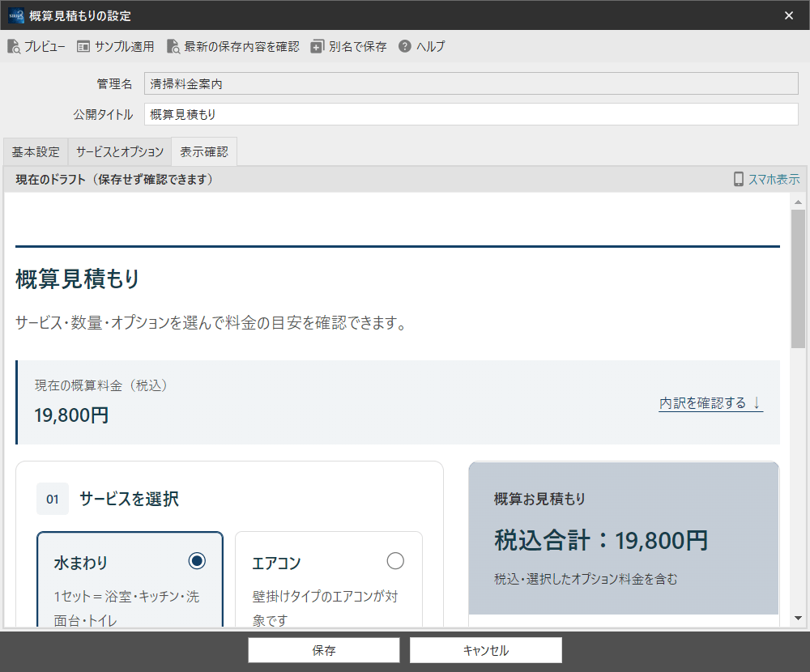Click the サービスを選択 section heading
Image resolution: width=810 pixels, height=672 pixels.
[129, 499]
